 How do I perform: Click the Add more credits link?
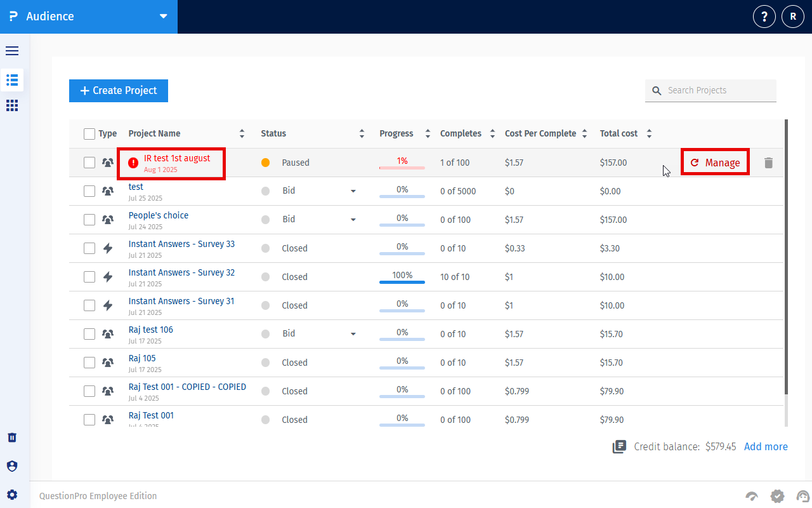(x=766, y=446)
